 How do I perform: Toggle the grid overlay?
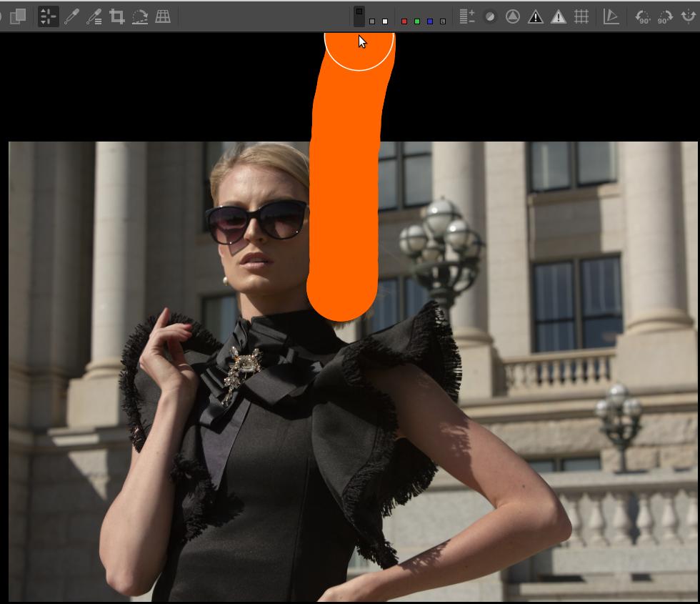(x=581, y=17)
